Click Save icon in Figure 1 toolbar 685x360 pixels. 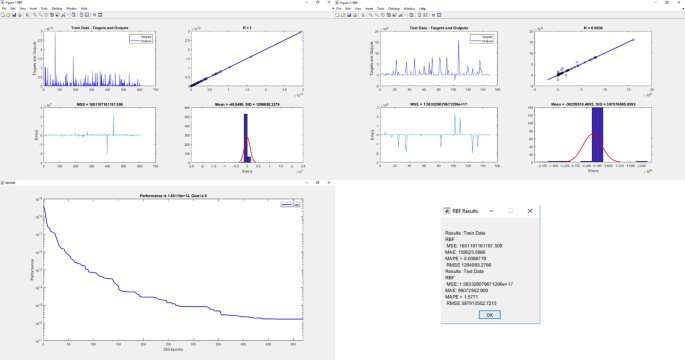point(14,15)
